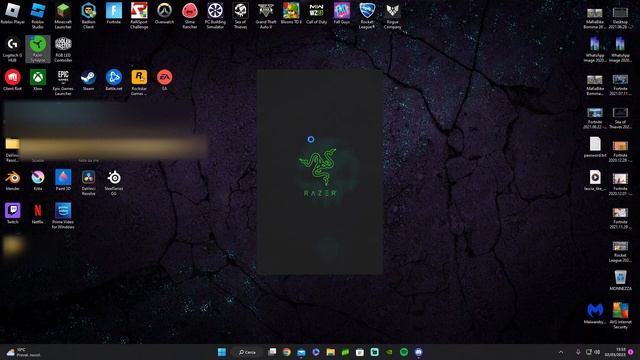Open File Explorer from taskbar
The image size is (640, 360).
click(330, 352)
